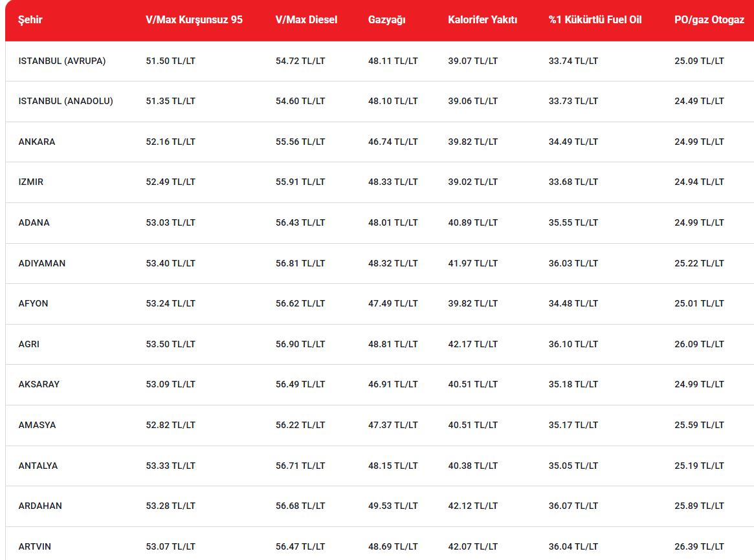Click Artvin's 42.07 TL/LT heating fuel price
Screen dimensions: 754x560
click(x=473, y=546)
